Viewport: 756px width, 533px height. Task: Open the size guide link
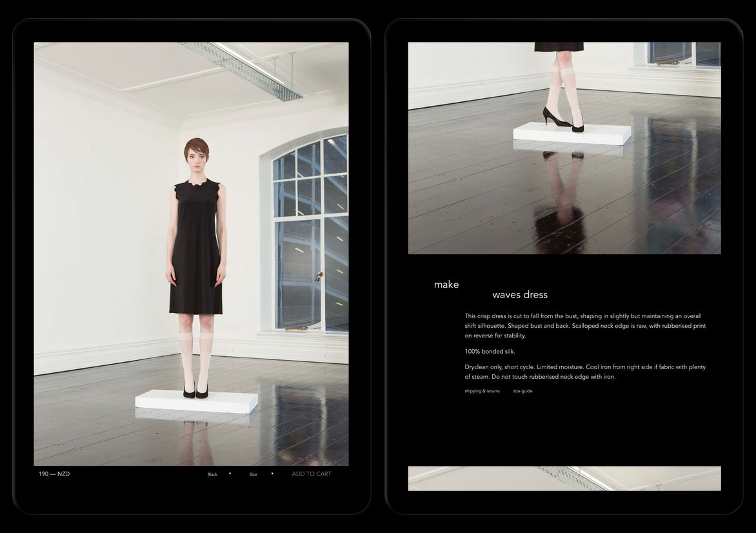522,391
